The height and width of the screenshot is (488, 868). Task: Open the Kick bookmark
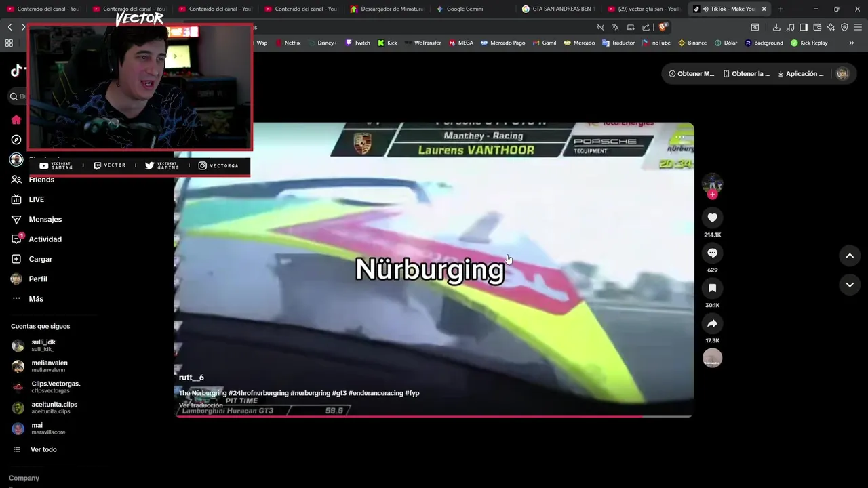tap(387, 43)
